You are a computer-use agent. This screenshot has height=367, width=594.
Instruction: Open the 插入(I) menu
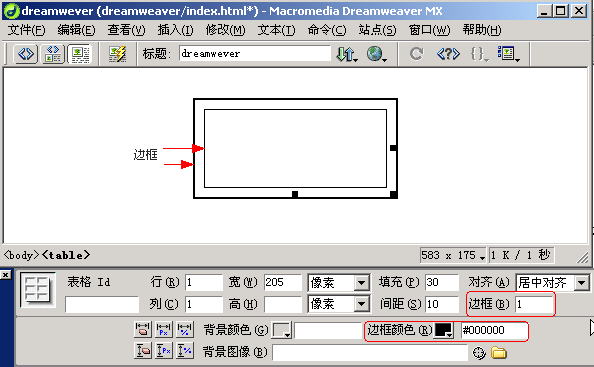click(175, 30)
